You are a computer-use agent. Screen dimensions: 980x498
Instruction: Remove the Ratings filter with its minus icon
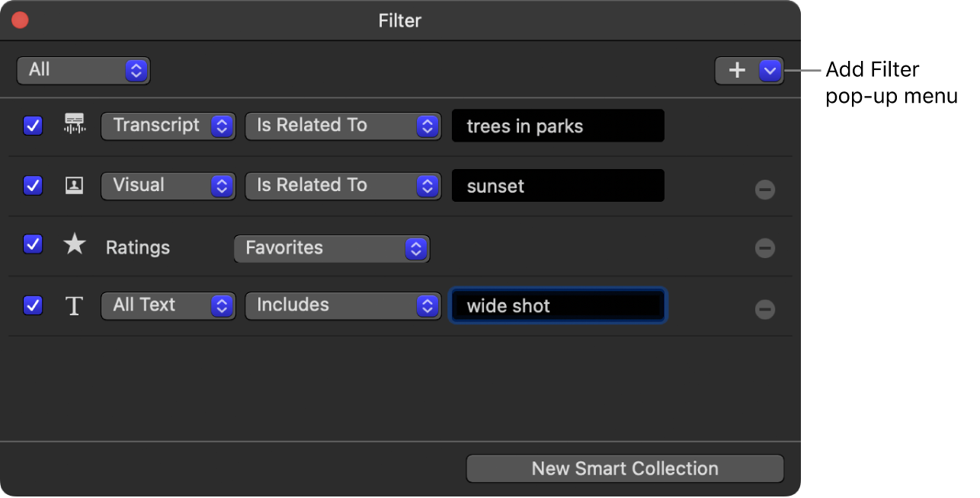(765, 247)
